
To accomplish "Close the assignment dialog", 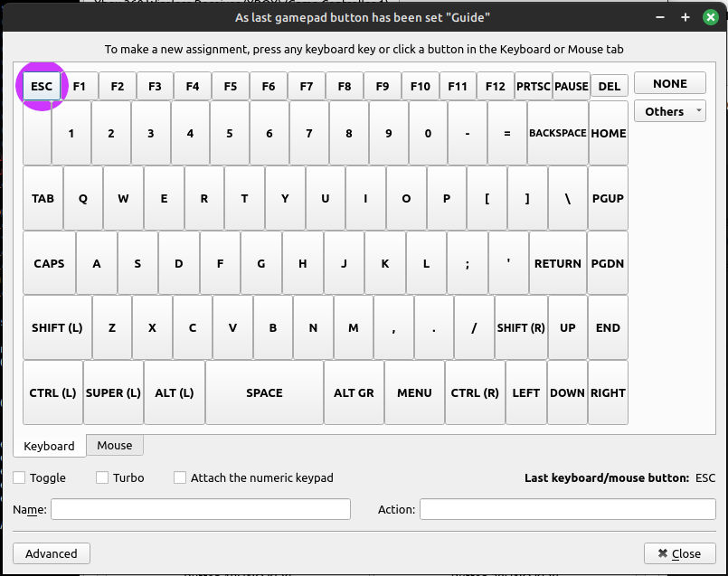I will [x=680, y=553].
